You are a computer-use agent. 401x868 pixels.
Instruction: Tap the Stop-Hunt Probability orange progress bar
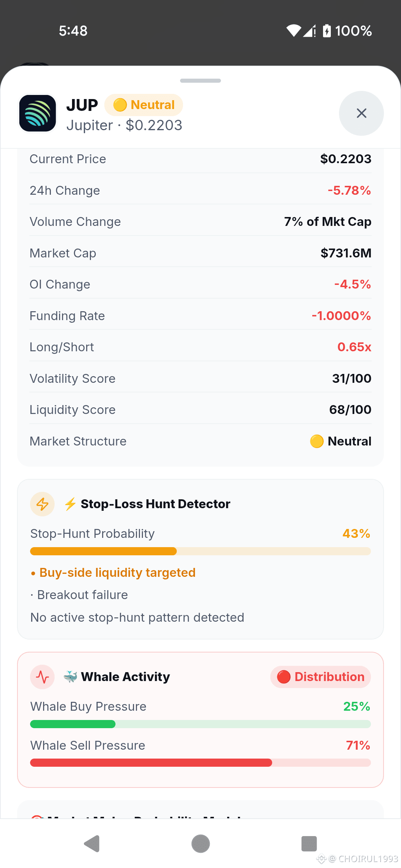200,551
